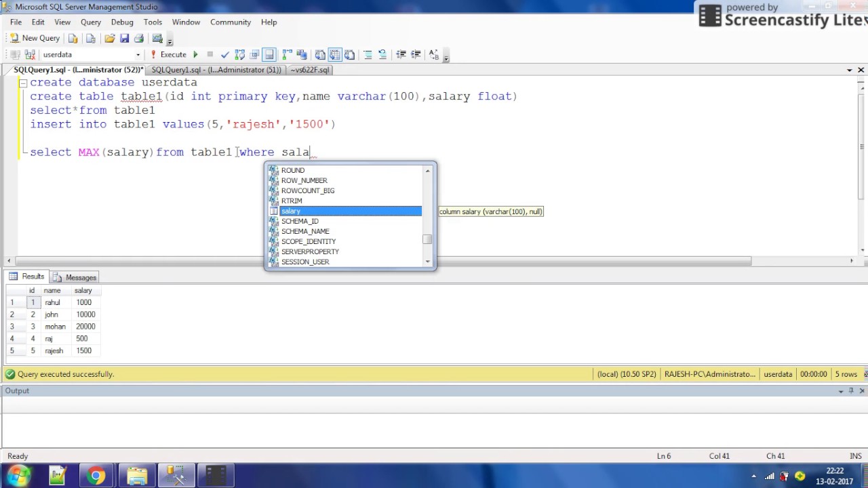This screenshot has height=488, width=868.
Task: Collapse the code outlining box at line one
Action: point(23,83)
